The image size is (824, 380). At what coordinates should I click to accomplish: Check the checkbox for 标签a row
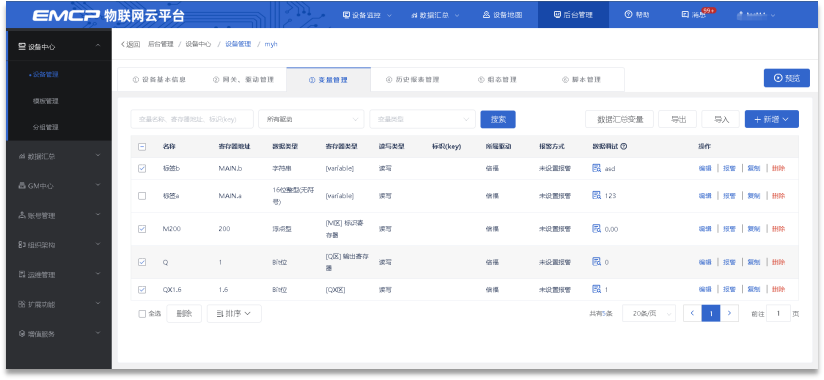[x=142, y=196]
